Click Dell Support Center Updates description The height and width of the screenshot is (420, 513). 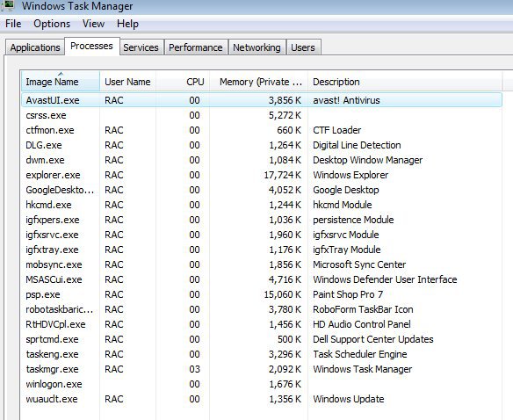coord(373,339)
